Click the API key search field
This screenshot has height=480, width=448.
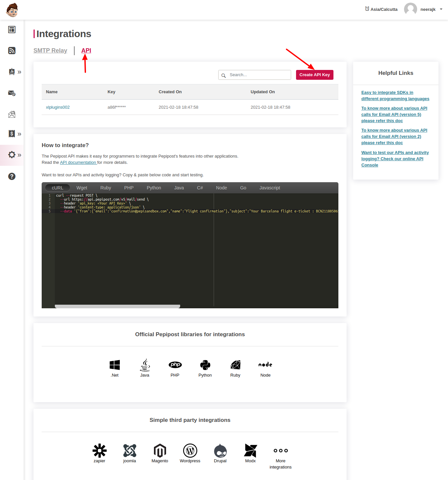click(x=255, y=75)
